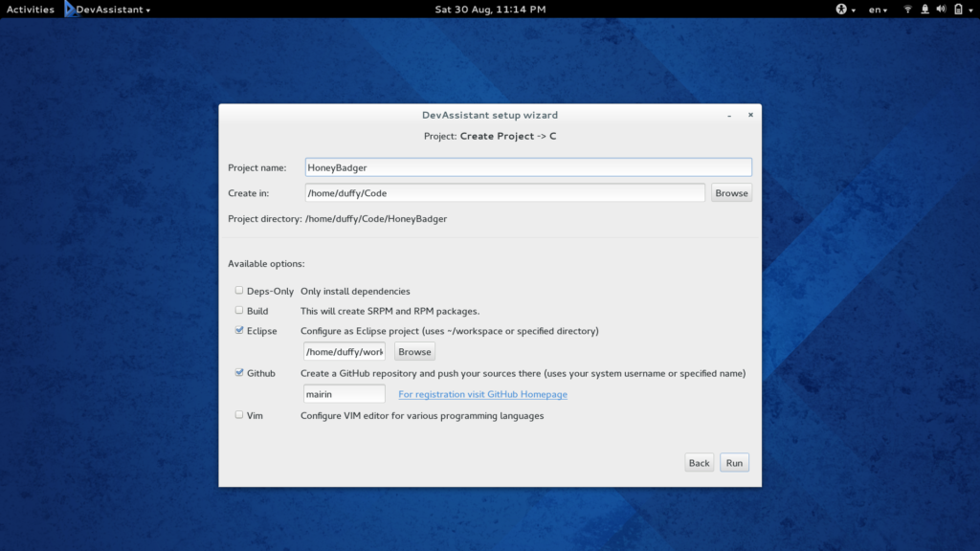Minimize the setup wizard window
Viewport: 980px width, 551px height.
tap(729, 115)
